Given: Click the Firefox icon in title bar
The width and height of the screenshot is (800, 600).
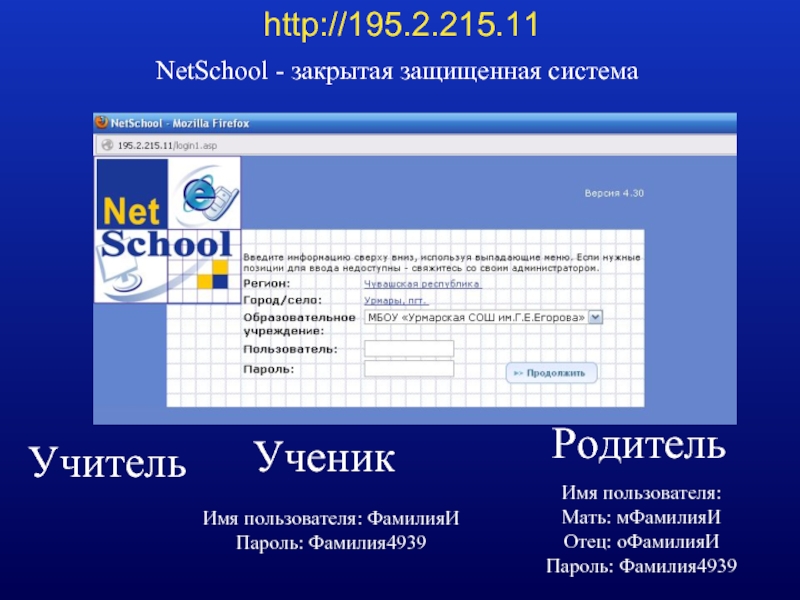Looking at the screenshot, I should [x=102, y=122].
